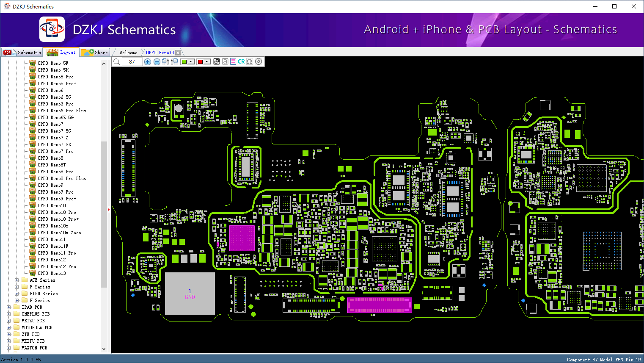Image resolution: width=644 pixels, height=363 pixels.
Task: Click the tree panel vertical scrollbar thumb
Action: tap(104, 214)
